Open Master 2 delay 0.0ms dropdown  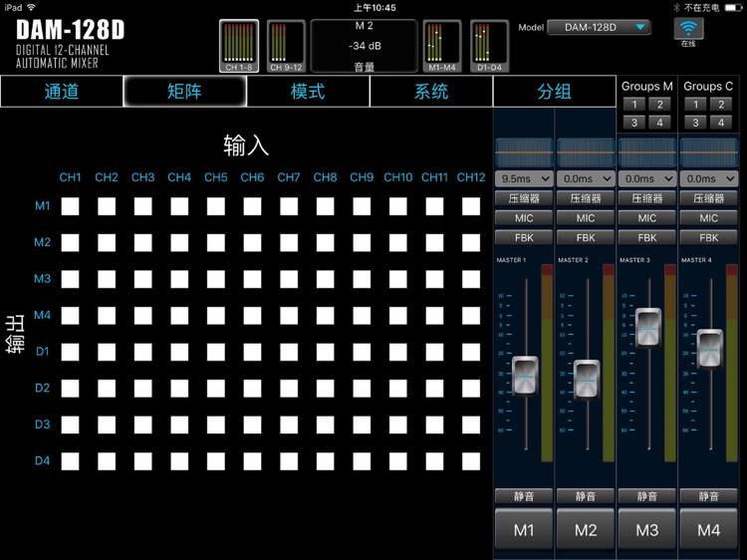(586, 178)
